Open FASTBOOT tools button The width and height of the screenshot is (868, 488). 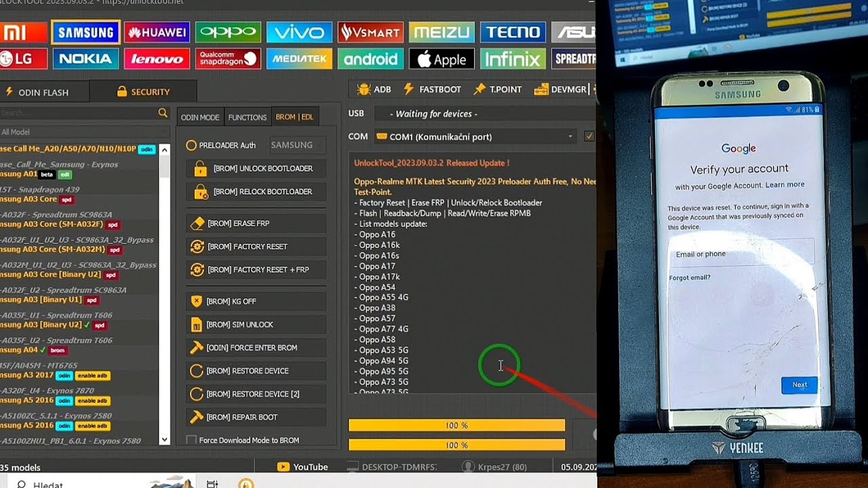(432, 89)
